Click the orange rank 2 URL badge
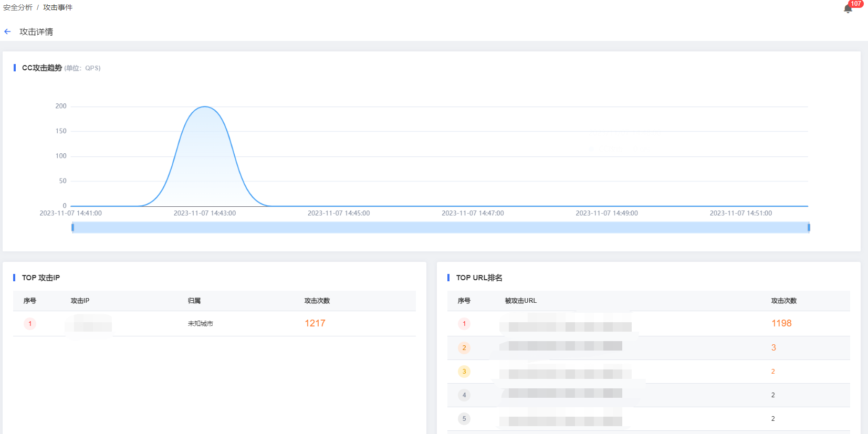 464,347
